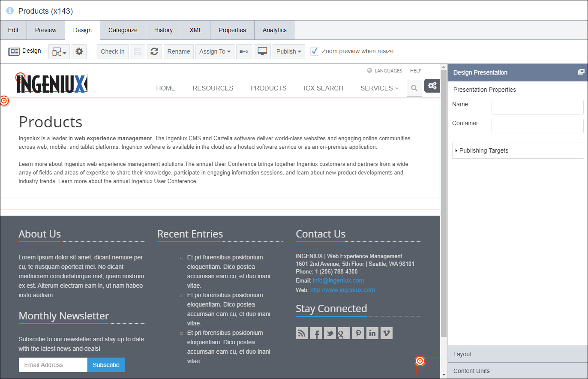Switch to the Preview tab

[46, 30]
